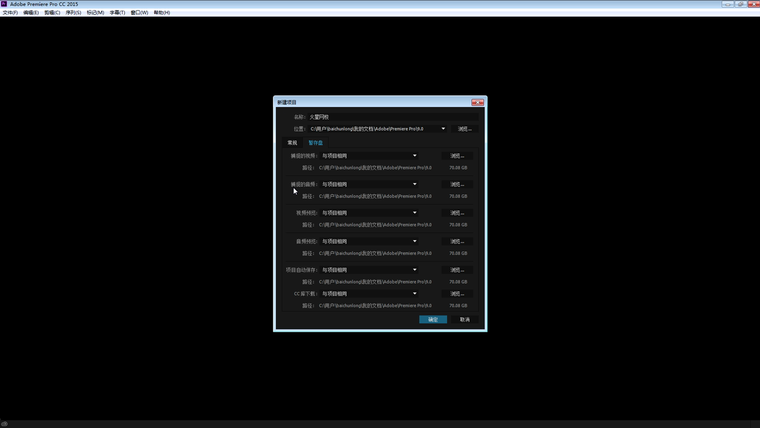Viewport: 760px width, 428px height.
Task: Expand the 视频预览 location dropdown
Action: [x=414, y=213]
